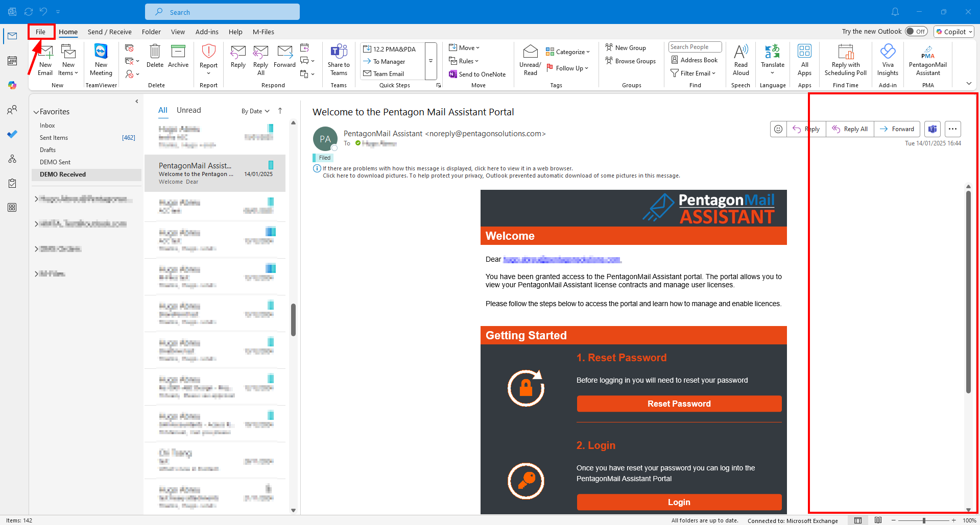The height and width of the screenshot is (525, 980).
Task: Switch message list to Unread filter
Action: pos(188,110)
